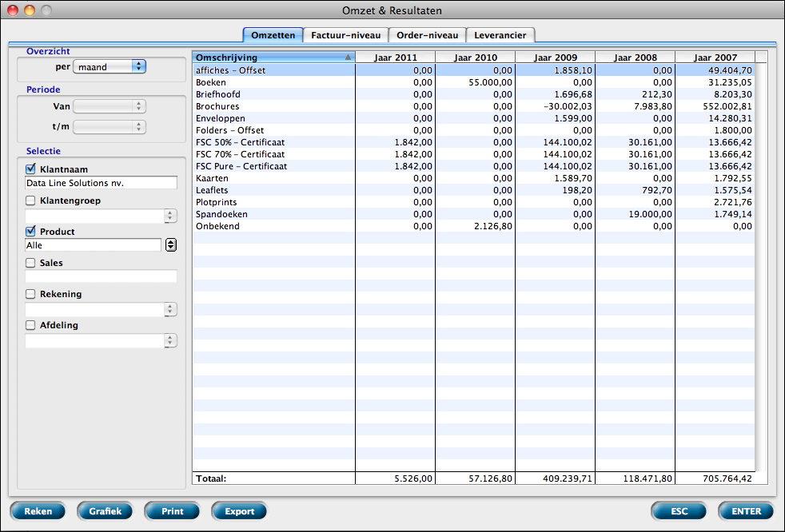Viewport: 785px width, 532px height.
Task: Select the 'FSC 70% - Certificaat' row
Action: pos(473,154)
